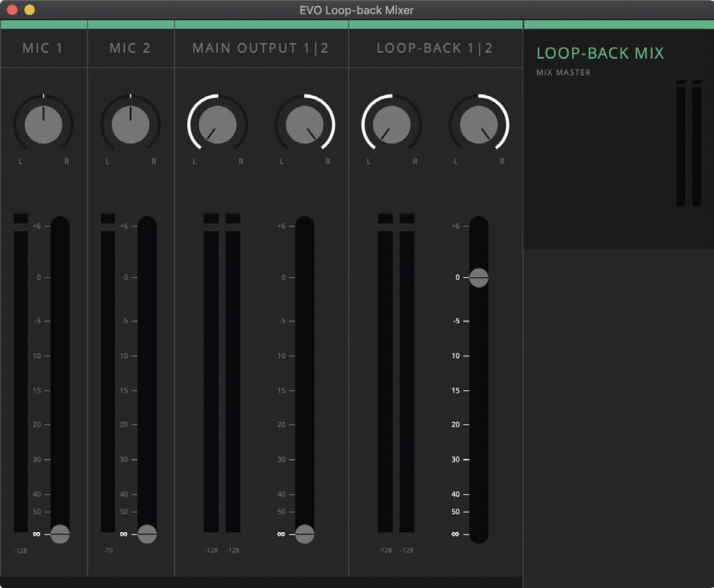Click the 40 mark on MIC 2 fader scale

tap(124, 494)
